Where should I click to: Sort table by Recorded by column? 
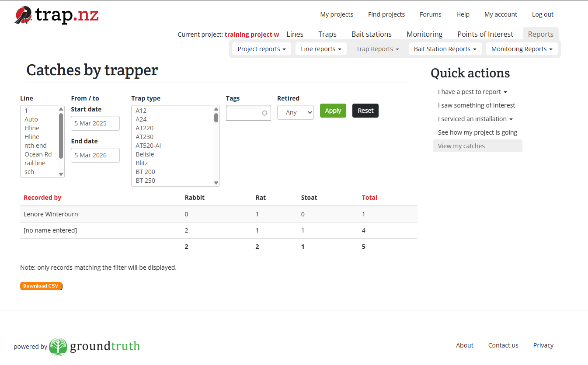click(x=42, y=198)
